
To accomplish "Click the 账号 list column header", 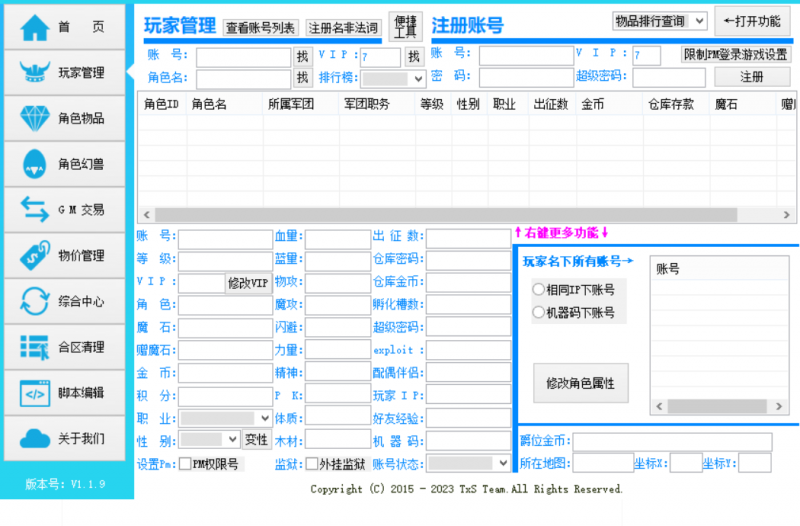I will tap(719, 269).
